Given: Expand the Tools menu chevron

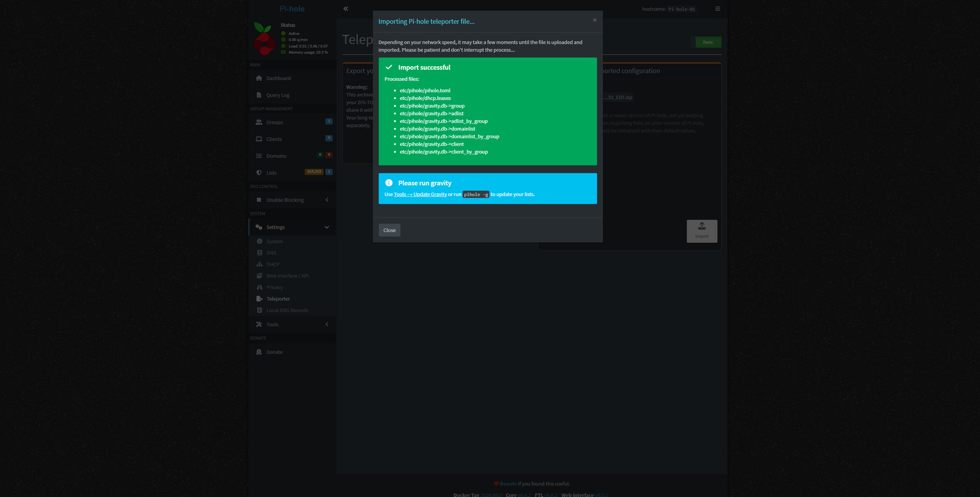Looking at the screenshot, I should coord(327,324).
